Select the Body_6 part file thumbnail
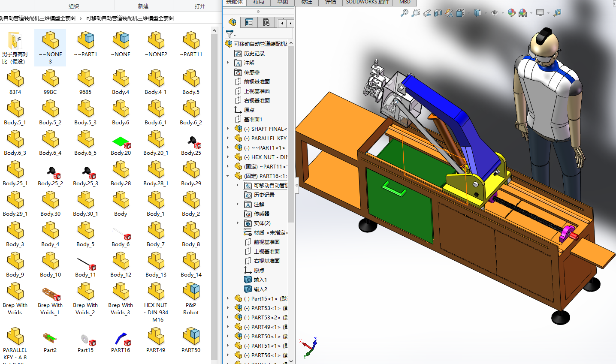Screen dimensions: 616x364 121,237
